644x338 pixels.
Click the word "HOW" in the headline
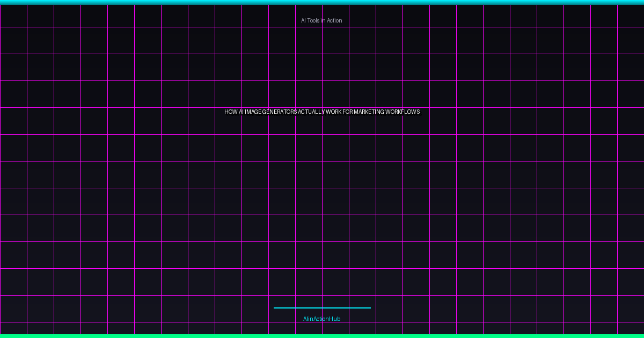pyautogui.click(x=231, y=112)
